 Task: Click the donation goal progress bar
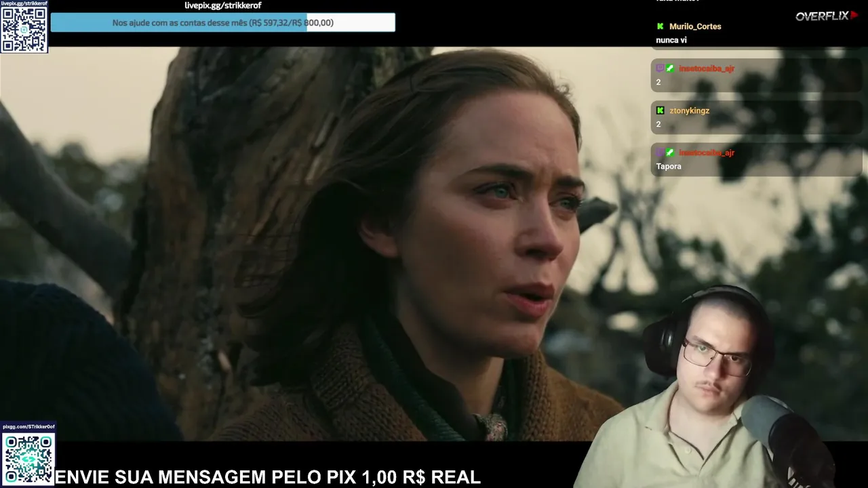pos(222,22)
